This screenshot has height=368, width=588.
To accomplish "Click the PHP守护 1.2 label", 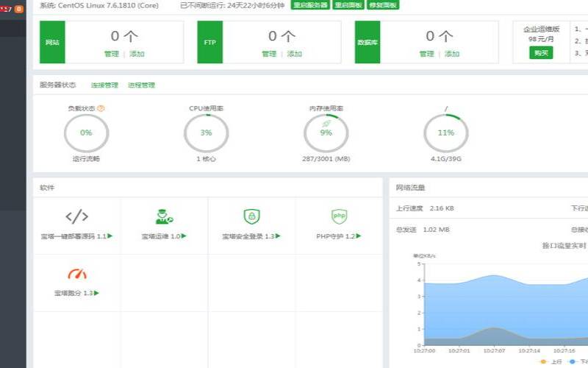I will (x=339, y=236).
